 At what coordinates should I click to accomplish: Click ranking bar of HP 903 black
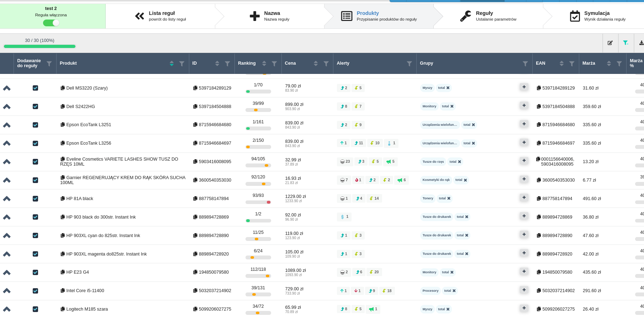[258, 221]
